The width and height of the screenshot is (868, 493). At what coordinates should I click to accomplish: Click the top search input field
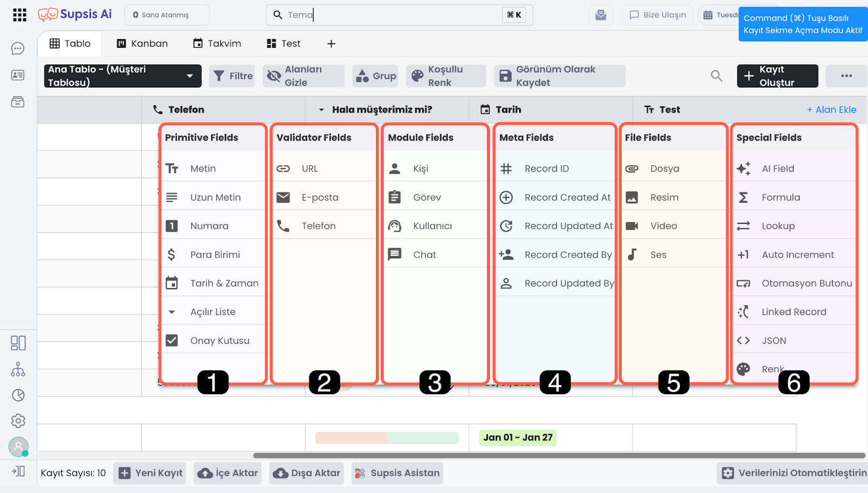(391, 15)
